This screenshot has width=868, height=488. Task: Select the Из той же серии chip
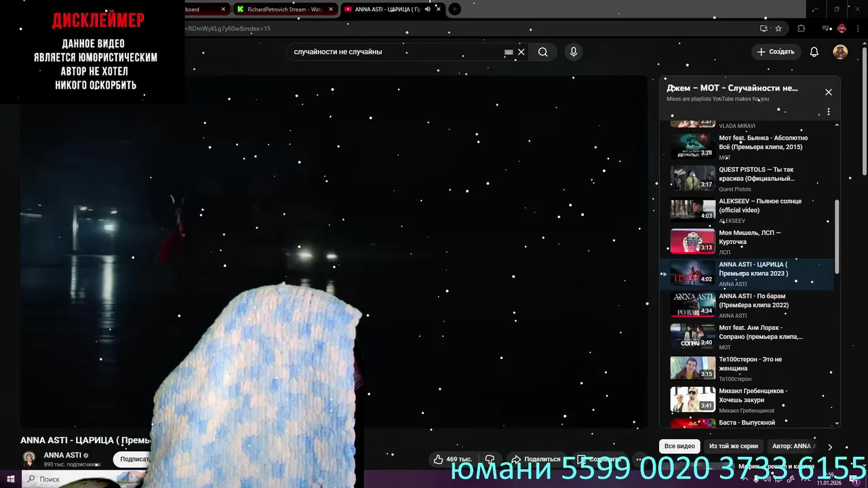(x=733, y=447)
